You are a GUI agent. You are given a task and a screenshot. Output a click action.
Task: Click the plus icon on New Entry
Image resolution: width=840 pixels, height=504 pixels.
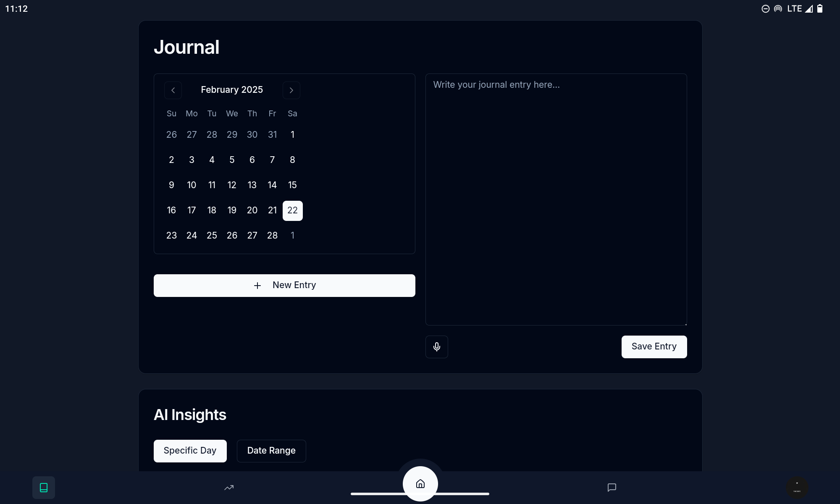coord(257,286)
